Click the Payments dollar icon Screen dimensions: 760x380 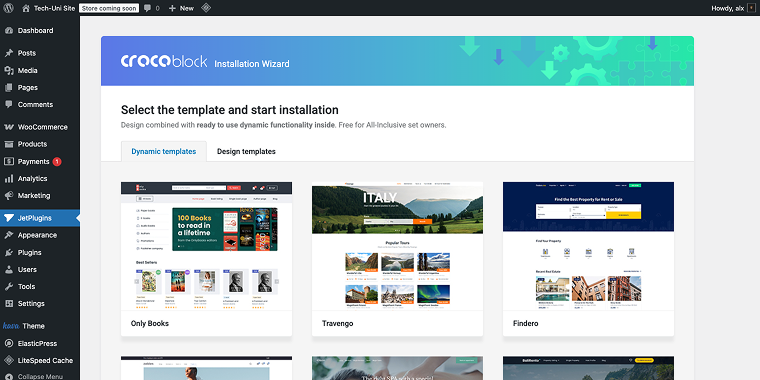(9, 161)
